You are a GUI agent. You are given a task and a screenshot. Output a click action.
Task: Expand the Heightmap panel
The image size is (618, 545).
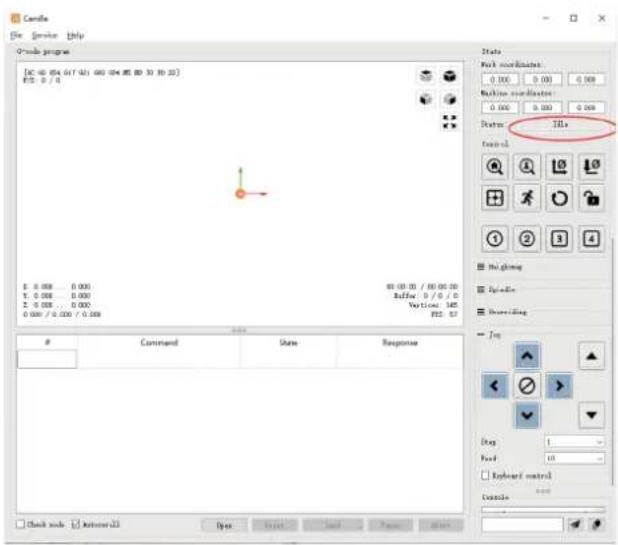500,267
